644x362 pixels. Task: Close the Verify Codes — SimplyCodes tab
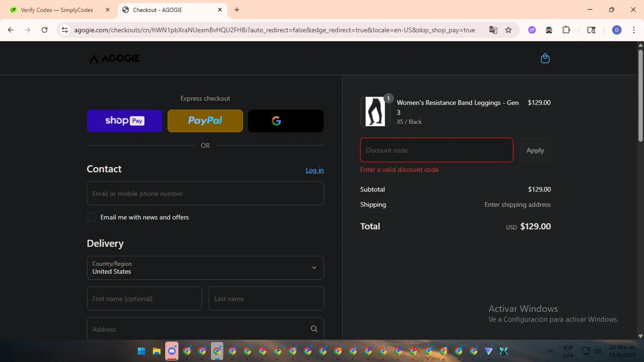coord(108,10)
